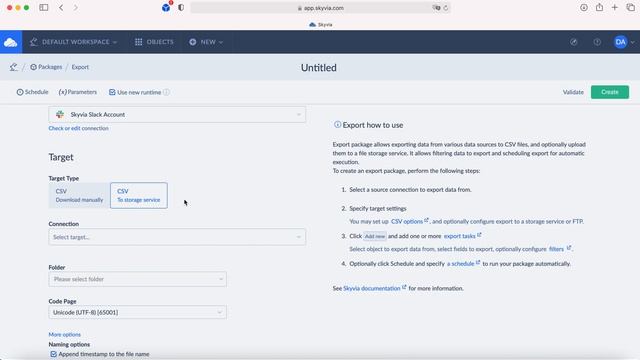The width and height of the screenshot is (640, 360).
Task: Open the New dropdown menu
Action: tap(206, 42)
